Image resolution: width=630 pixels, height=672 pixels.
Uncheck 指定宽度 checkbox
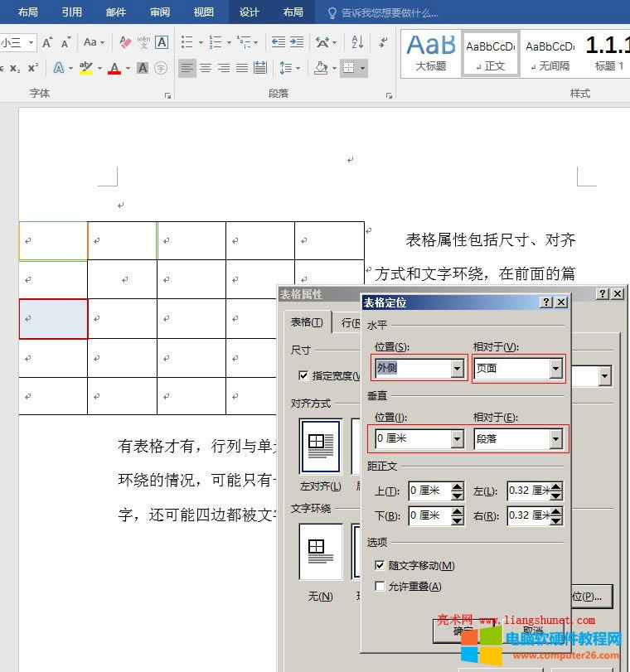[303, 375]
